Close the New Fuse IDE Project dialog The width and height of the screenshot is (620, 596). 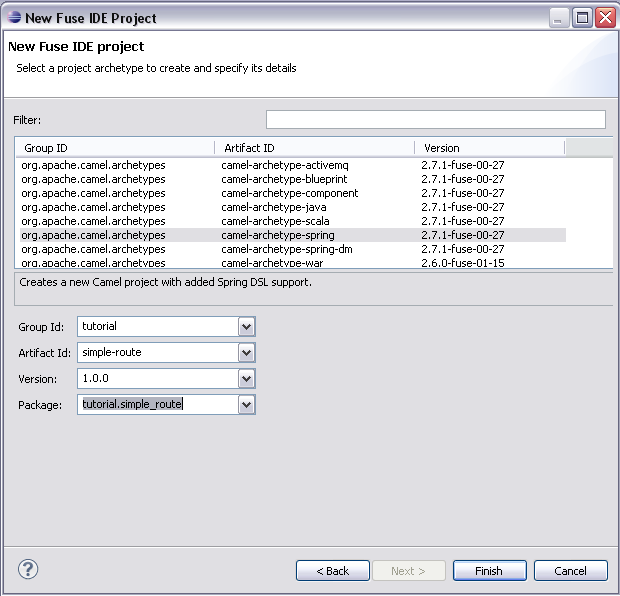coord(606,18)
